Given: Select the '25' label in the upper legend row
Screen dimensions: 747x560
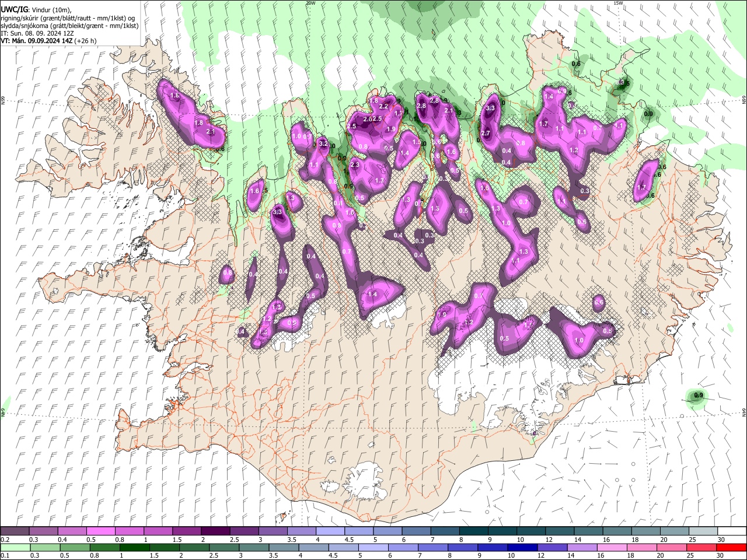Looking at the screenshot, I should [x=693, y=540].
